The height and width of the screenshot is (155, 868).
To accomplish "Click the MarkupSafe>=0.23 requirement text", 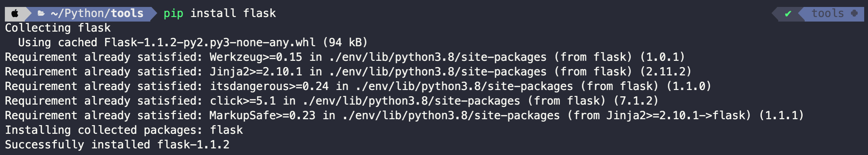I will coord(262,115).
